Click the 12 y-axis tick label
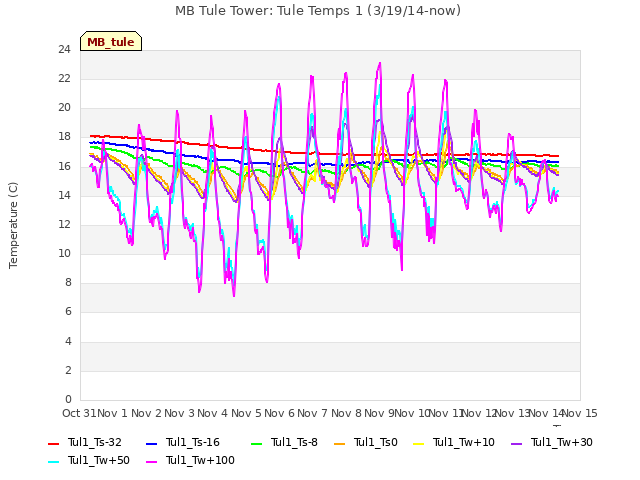Screen dimensions: 640x480 point(64,224)
